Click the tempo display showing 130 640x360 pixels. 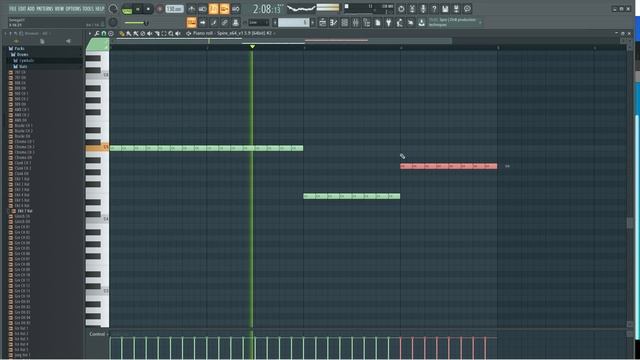pos(174,9)
